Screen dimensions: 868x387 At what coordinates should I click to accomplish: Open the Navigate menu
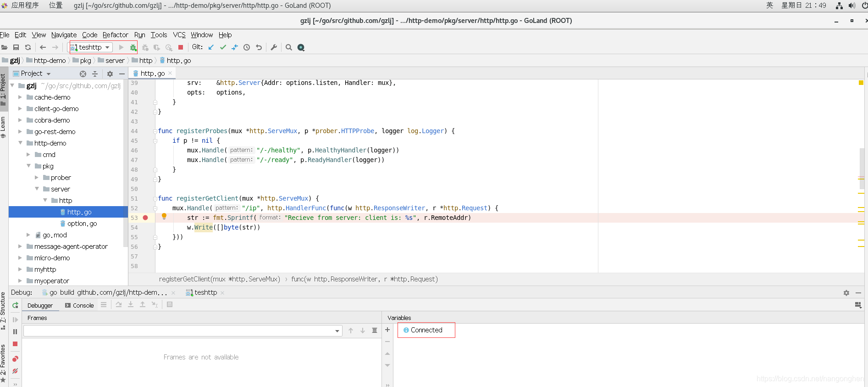[x=64, y=35]
